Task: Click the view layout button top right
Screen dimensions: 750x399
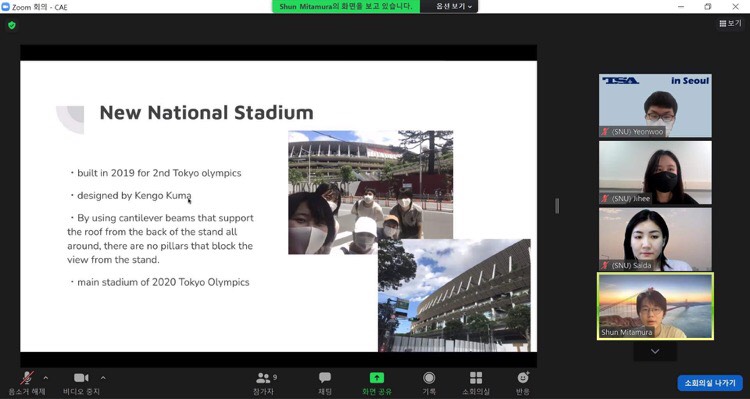Action: tap(730, 23)
